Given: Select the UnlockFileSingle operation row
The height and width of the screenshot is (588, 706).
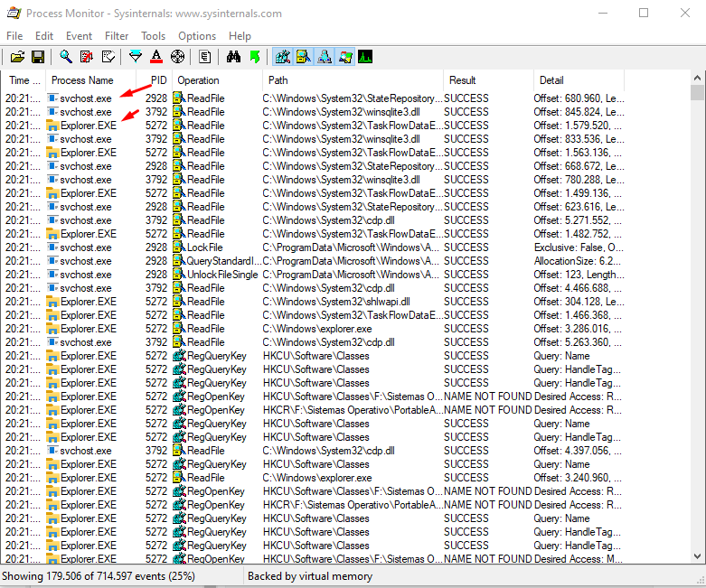Looking at the screenshot, I should [x=313, y=275].
